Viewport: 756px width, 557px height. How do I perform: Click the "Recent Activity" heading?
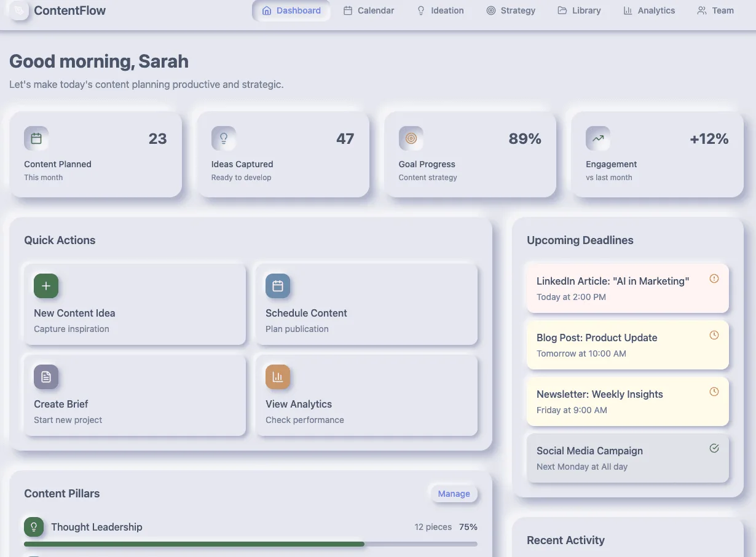pos(565,540)
